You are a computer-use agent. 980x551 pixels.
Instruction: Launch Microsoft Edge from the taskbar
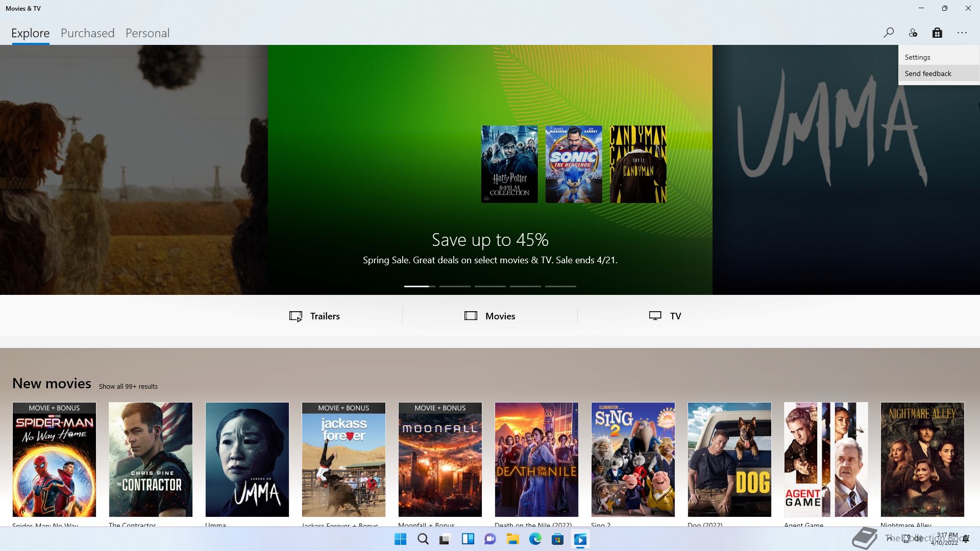click(535, 539)
